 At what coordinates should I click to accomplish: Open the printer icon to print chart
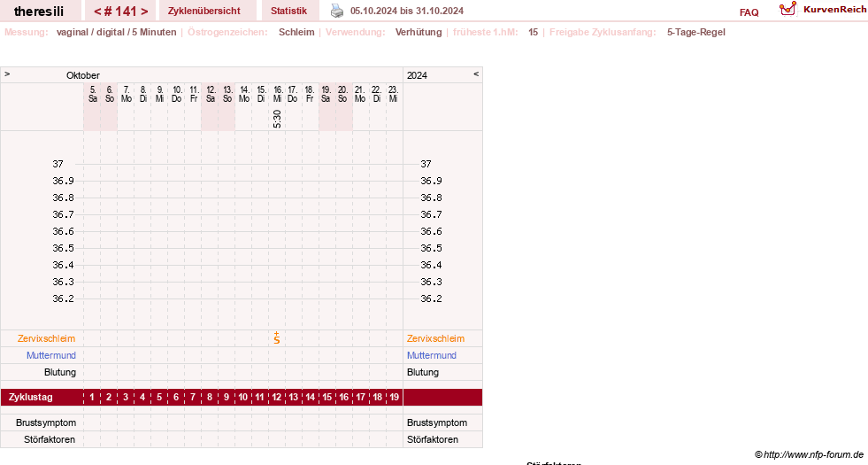pos(336,11)
